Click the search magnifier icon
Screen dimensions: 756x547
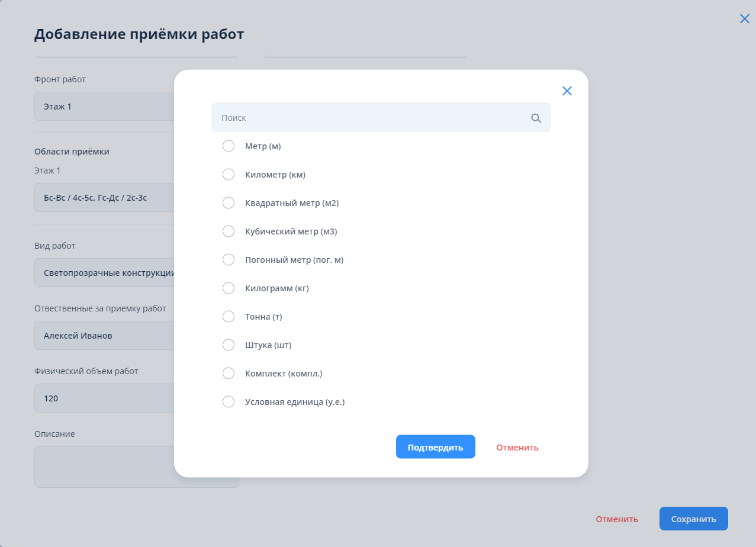pos(536,118)
